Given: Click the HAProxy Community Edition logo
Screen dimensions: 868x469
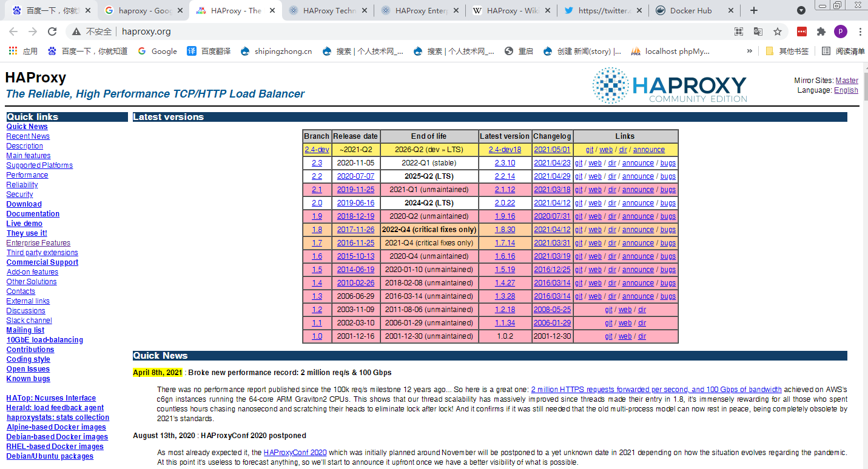Looking at the screenshot, I should [670, 85].
